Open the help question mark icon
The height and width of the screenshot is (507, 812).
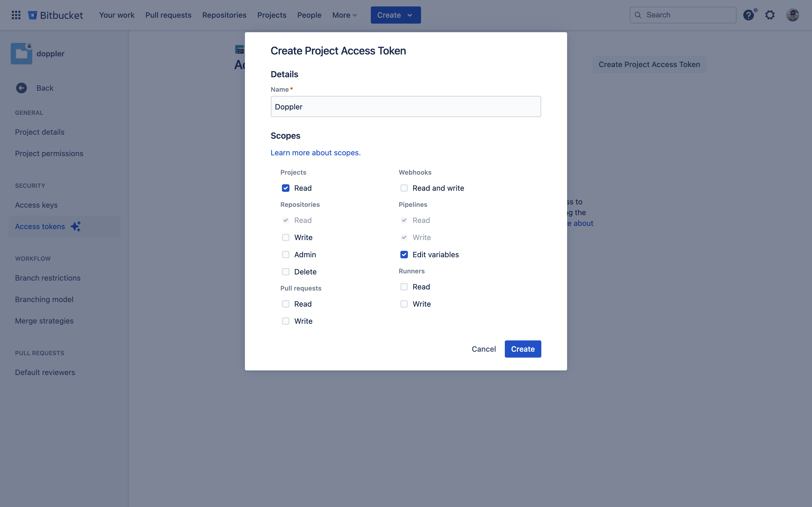click(x=748, y=15)
